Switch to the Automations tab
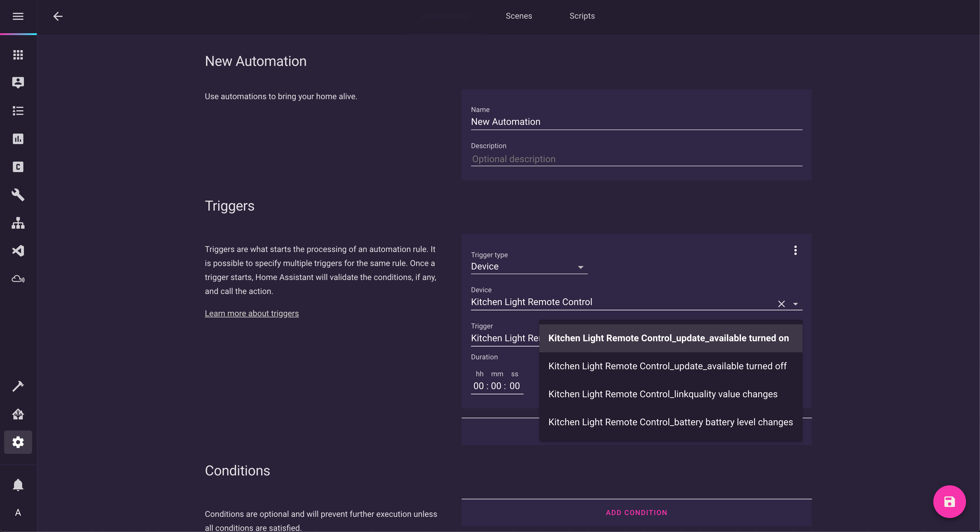Screen dimensions: 980x532 (x=445, y=16)
